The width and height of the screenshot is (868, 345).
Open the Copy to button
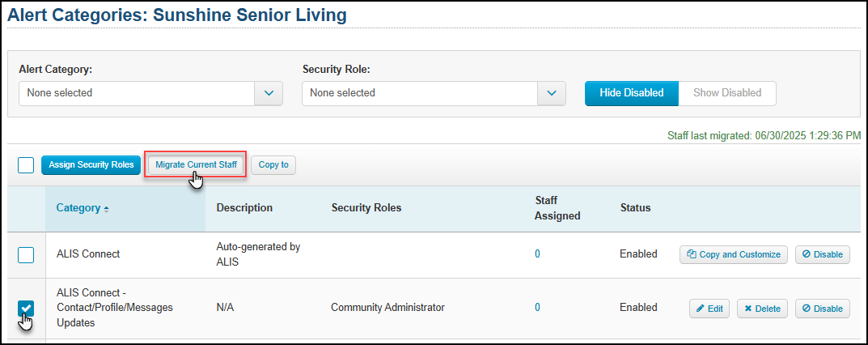[273, 165]
